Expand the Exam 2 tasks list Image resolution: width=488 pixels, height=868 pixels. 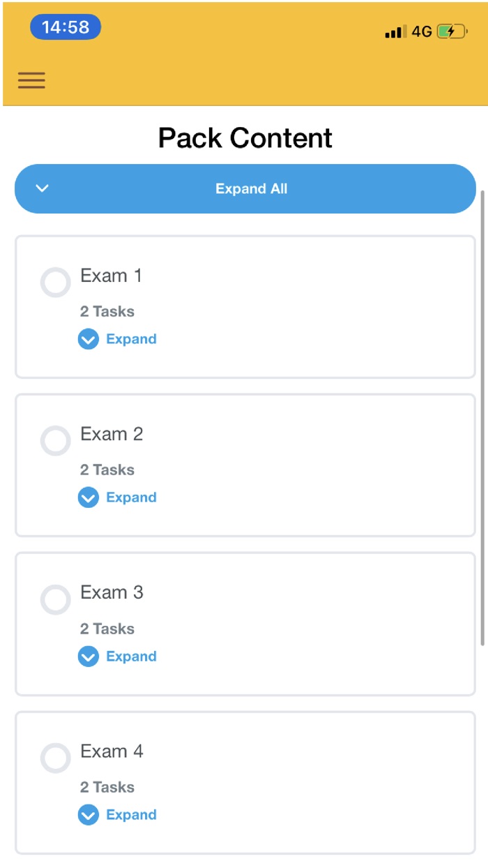pos(131,498)
